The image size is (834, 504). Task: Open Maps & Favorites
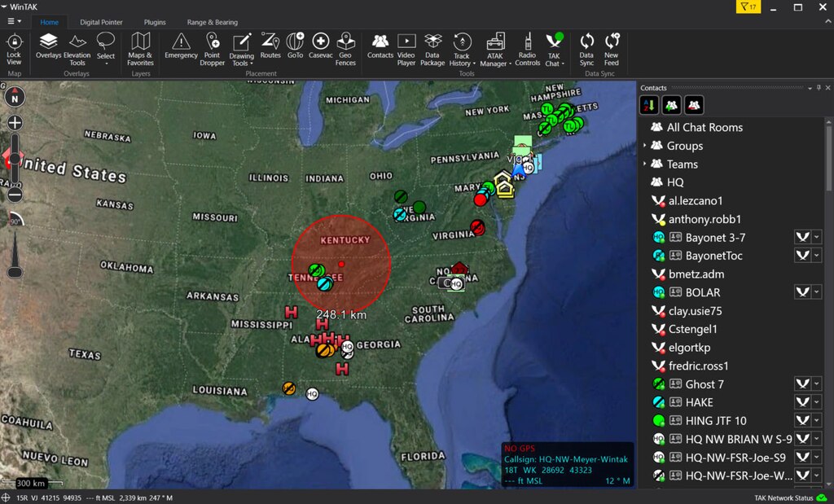140,49
